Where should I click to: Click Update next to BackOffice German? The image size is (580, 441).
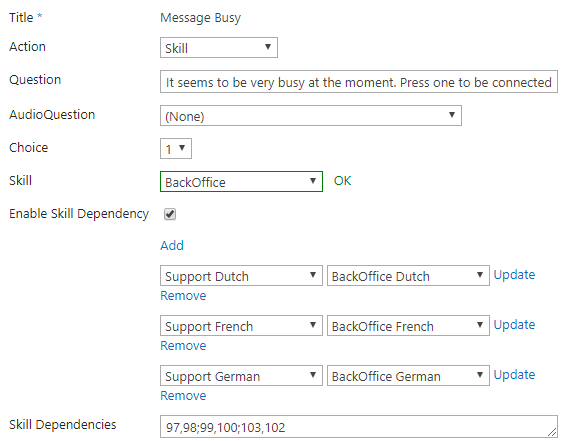514,375
